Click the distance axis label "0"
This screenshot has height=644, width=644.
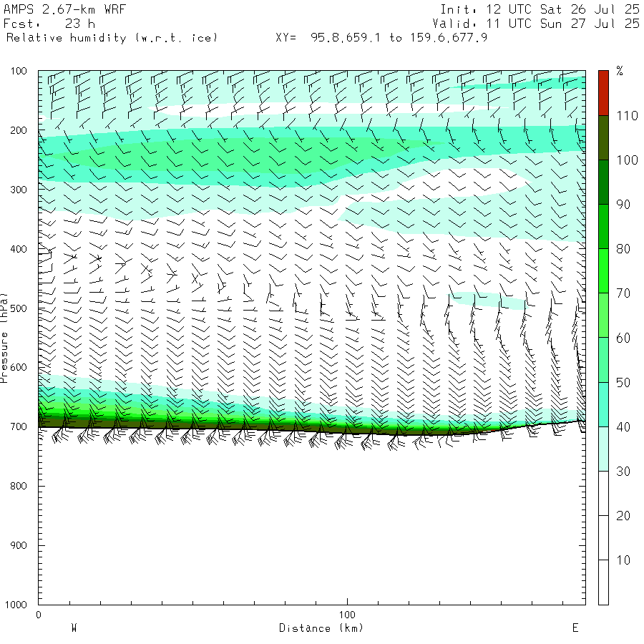(39, 615)
